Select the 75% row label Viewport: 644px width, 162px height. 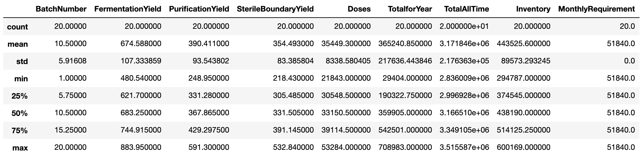coord(20,130)
